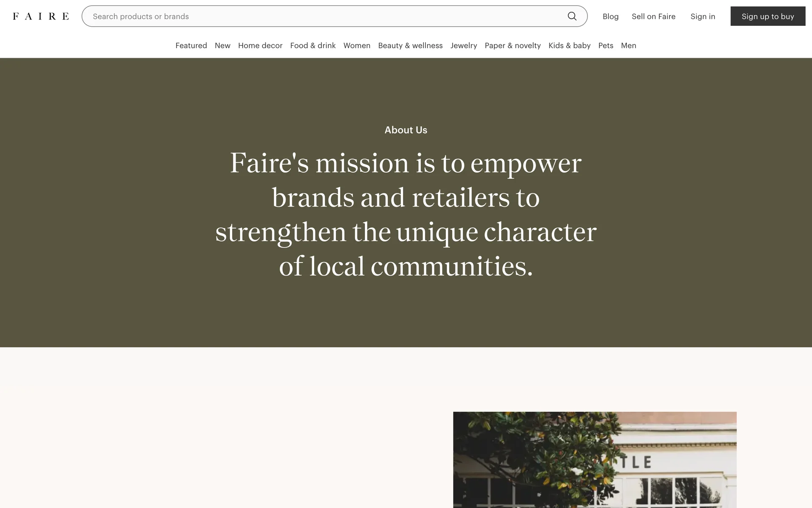Open the Women category
Screen dimensions: 812x508
pyautogui.click(x=357, y=45)
